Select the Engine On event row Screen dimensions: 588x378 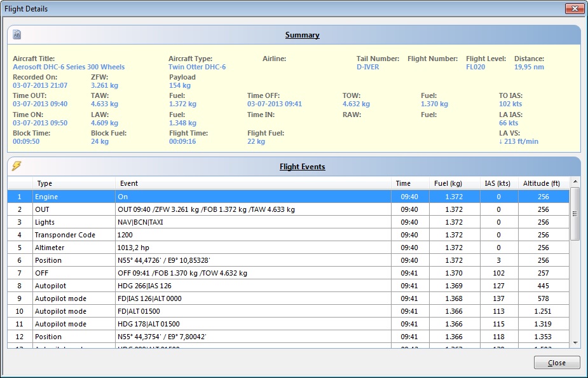click(289, 197)
